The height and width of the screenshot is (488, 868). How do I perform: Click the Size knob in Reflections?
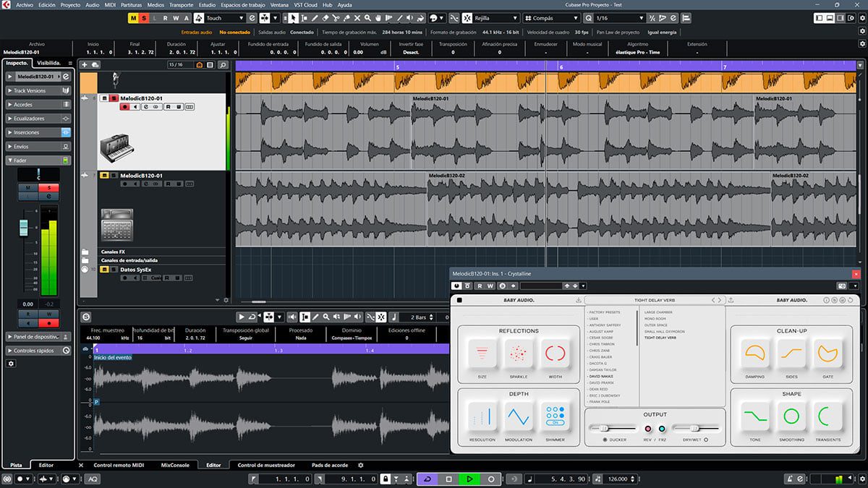click(482, 354)
